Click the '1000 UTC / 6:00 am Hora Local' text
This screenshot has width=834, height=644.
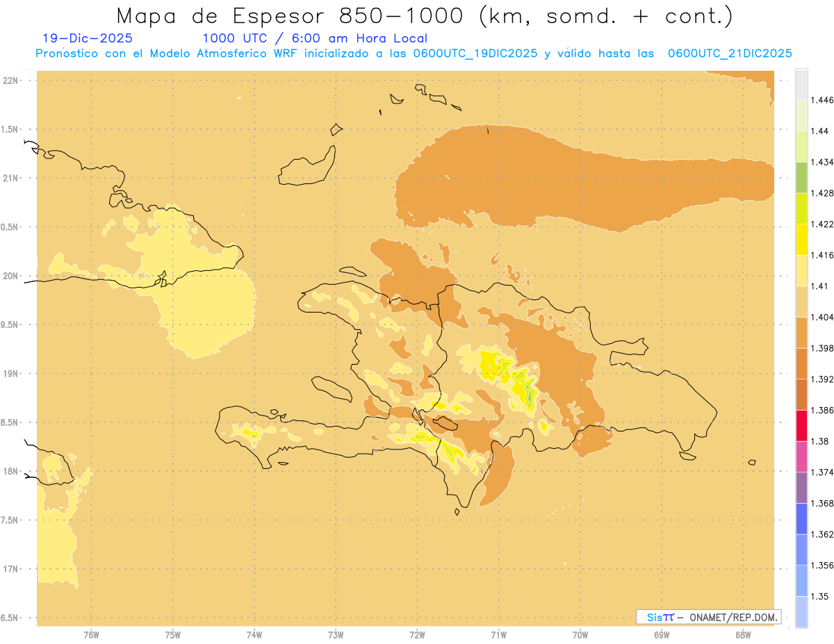[315, 38]
